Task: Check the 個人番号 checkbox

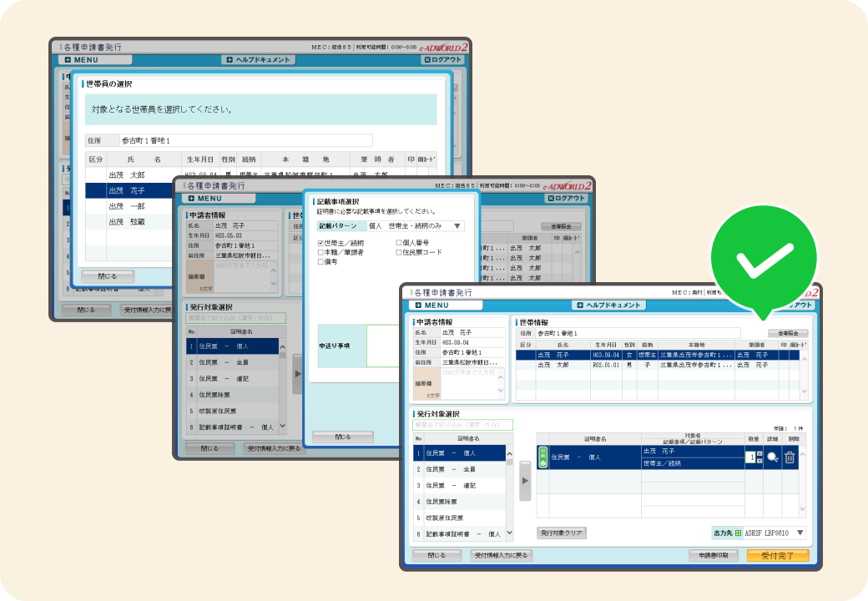Action: (x=399, y=243)
